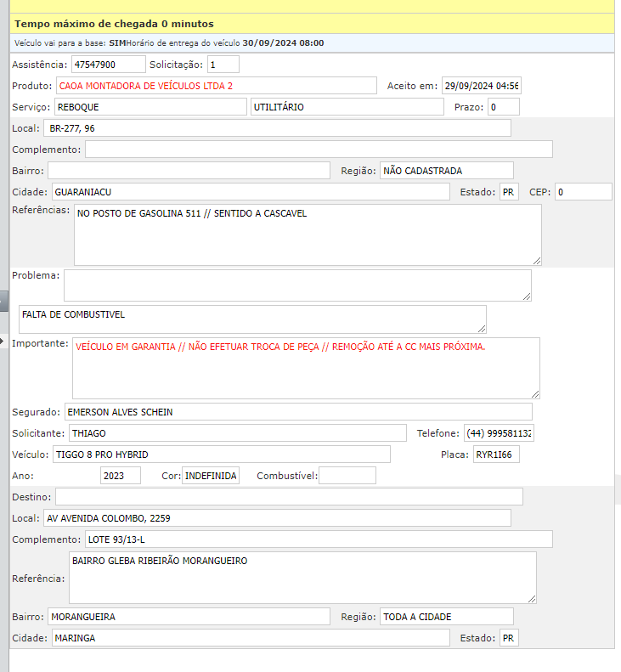Click the Segurado field EMERSON ALVES SCHEIN
Screen dimensions: 621x672
tap(298, 411)
